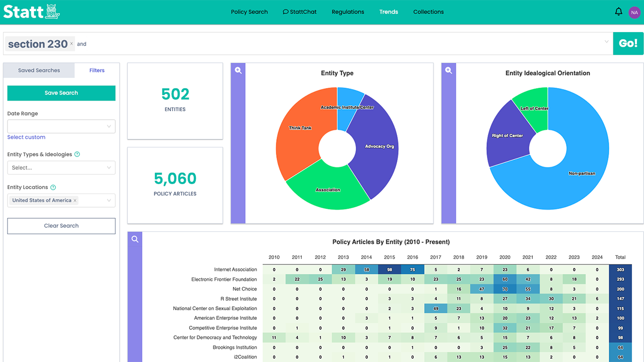The width and height of the screenshot is (644, 362).
Task: Click the 2020 column header
Action: 505,257
